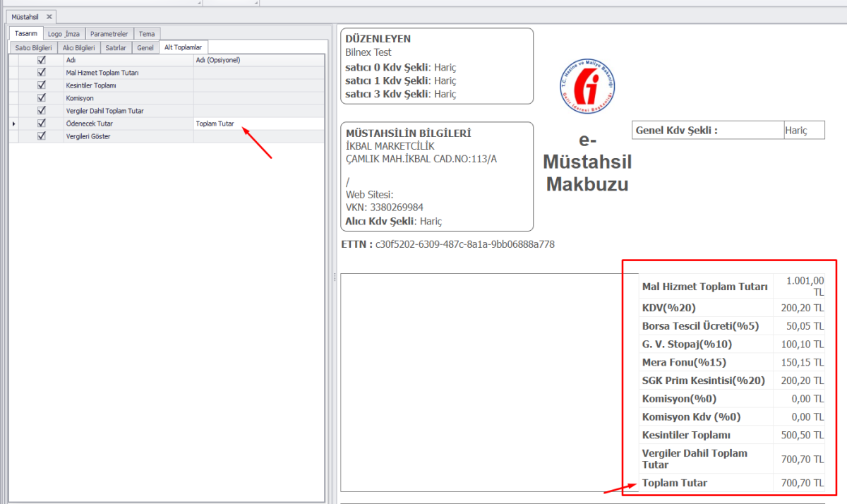Image resolution: width=847 pixels, height=504 pixels.
Task: Toggle the select-all checkbox in the grid header
Action: coord(42,60)
